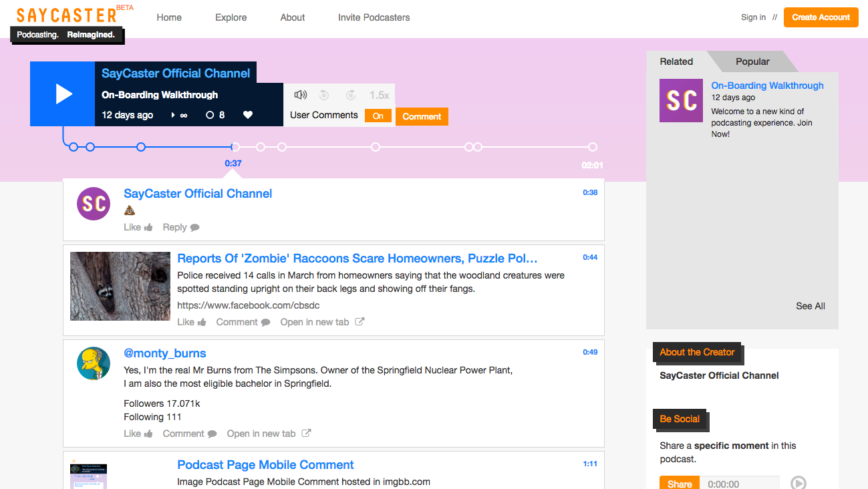Change playback speed via 1.5x

(x=379, y=95)
